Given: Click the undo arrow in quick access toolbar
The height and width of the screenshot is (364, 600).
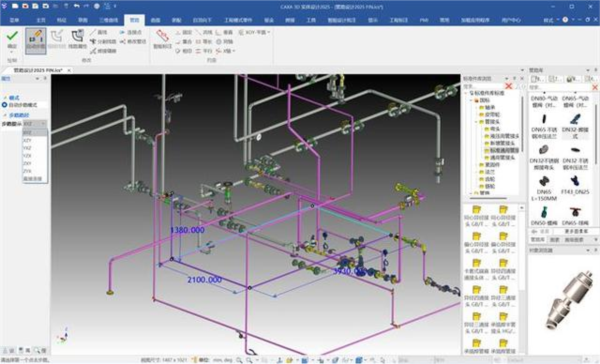Looking at the screenshot, I should click(x=76, y=6).
